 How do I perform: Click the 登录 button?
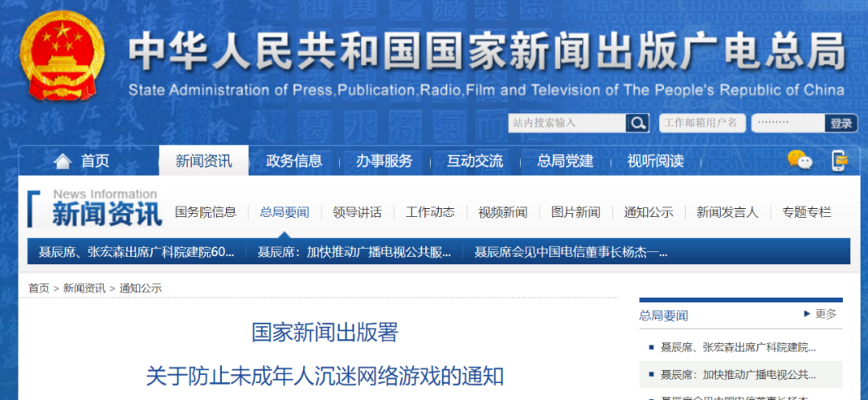tap(841, 123)
